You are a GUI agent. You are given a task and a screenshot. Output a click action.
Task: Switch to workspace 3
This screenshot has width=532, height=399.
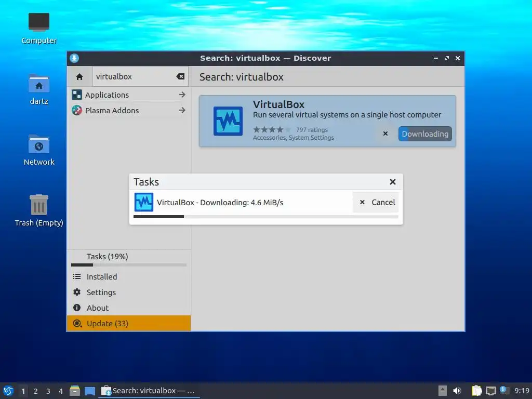click(x=48, y=391)
